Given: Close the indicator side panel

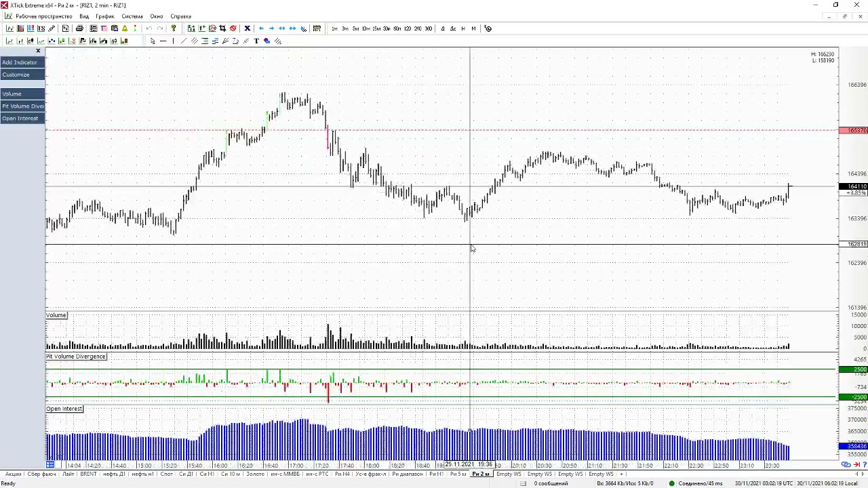Looking at the screenshot, I should tap(38, 51).
